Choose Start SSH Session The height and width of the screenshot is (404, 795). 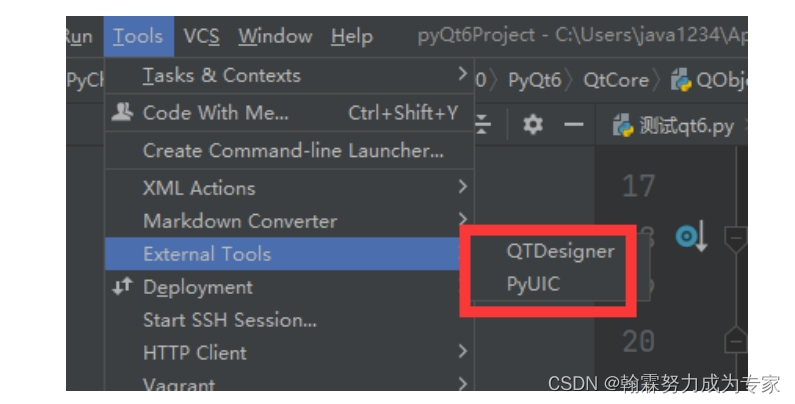290,320
